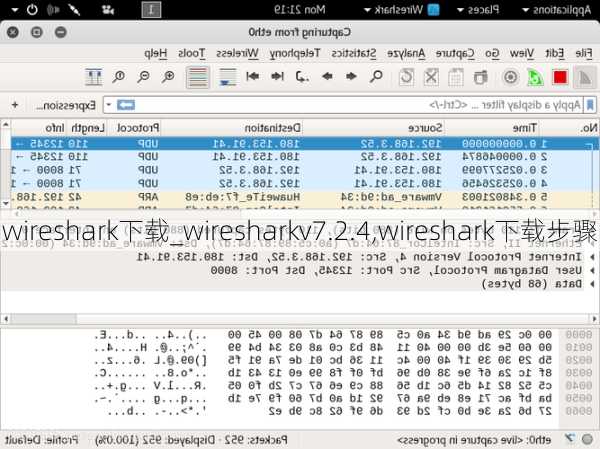Stop the capture with the red square
The height and width of the screenshot is (449, 600).
click(560, 77)
